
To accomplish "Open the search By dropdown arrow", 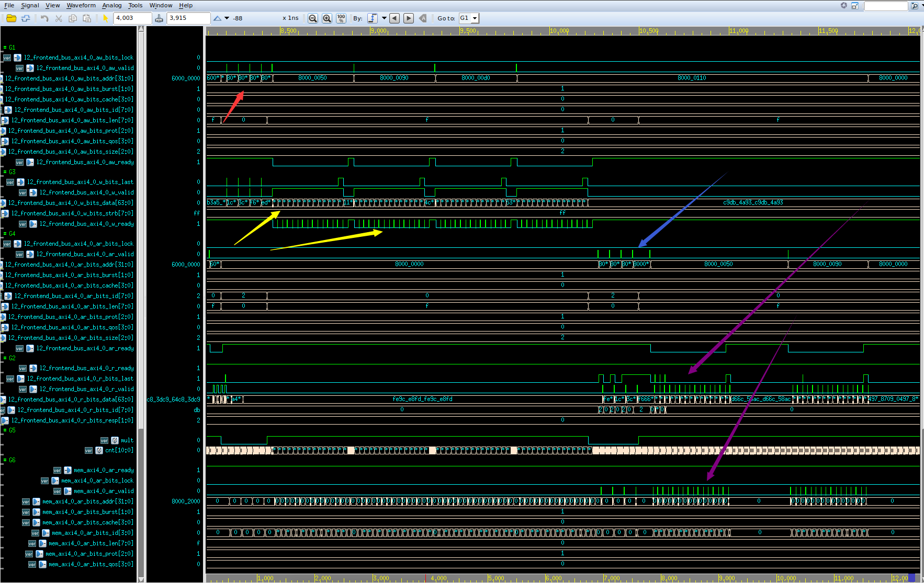I will (384, 18).
